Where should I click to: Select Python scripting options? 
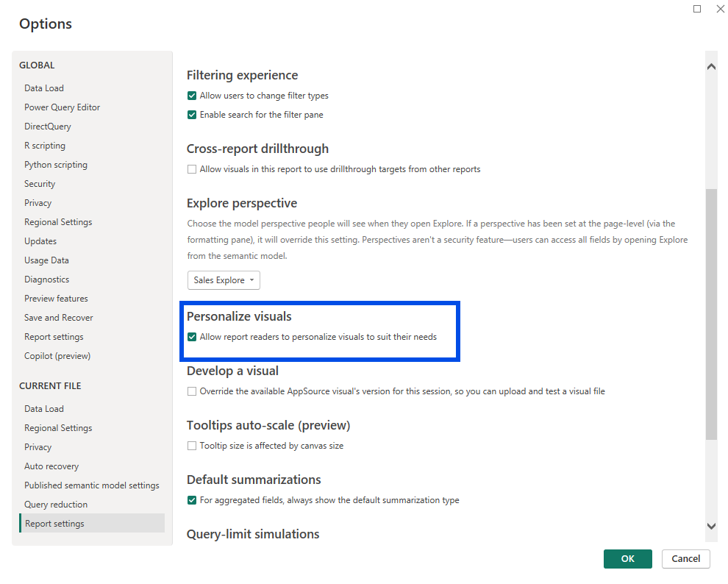pos(56,165)
